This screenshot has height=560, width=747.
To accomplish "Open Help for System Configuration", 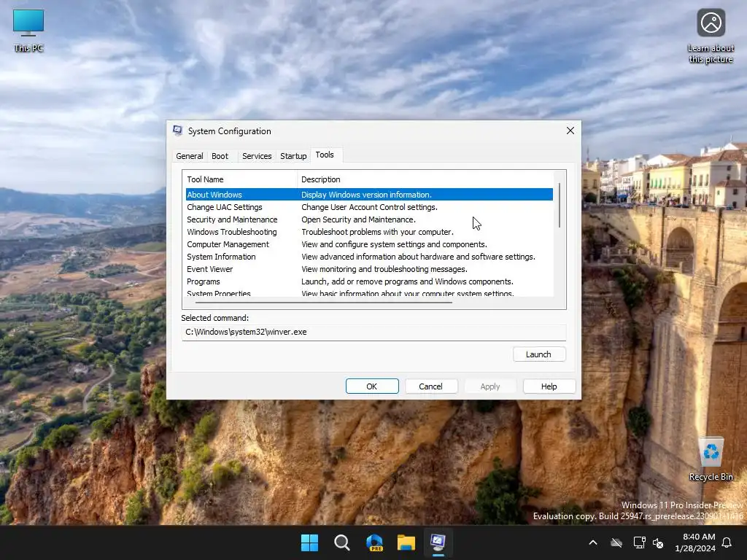I will pos(549,386).
